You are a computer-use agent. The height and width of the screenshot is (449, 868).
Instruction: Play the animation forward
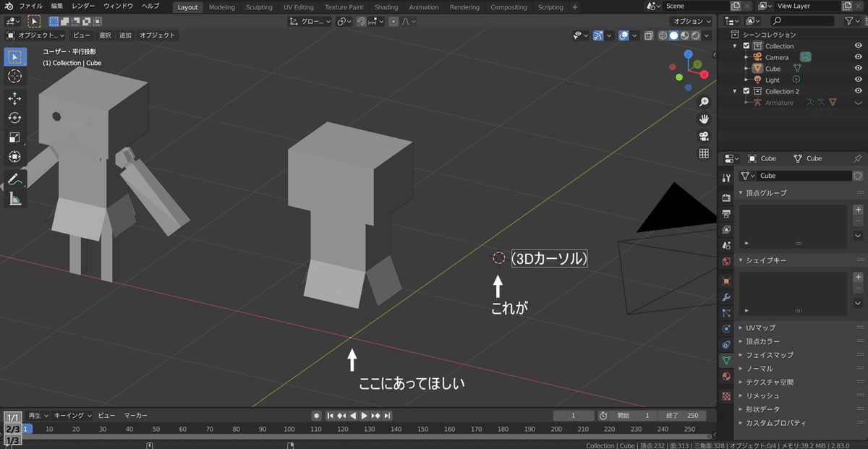point(365,416)
